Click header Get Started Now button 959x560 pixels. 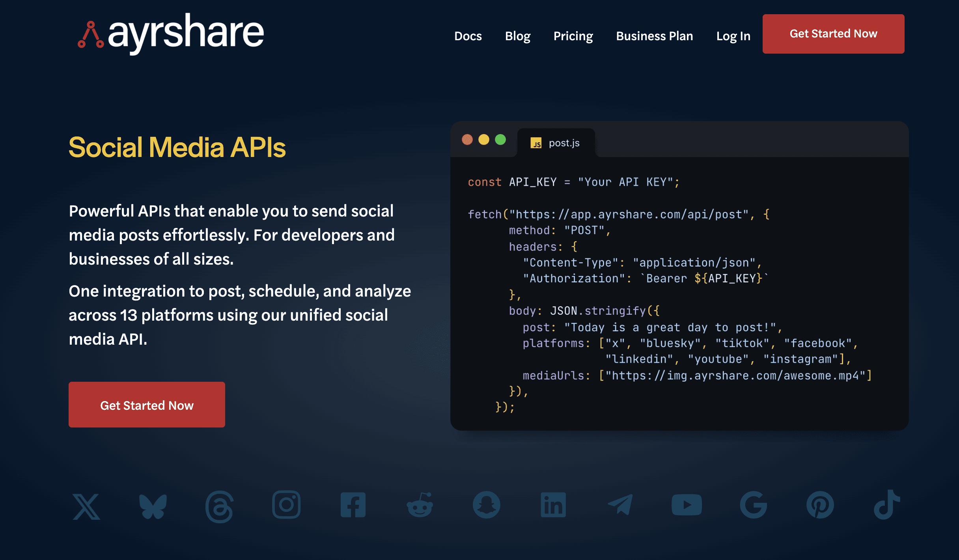pos(833,34)
